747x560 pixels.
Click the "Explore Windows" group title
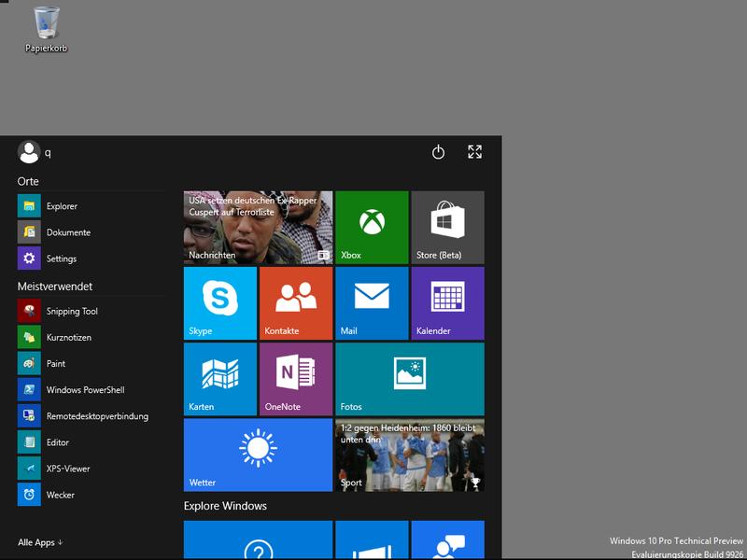(225, 506)
